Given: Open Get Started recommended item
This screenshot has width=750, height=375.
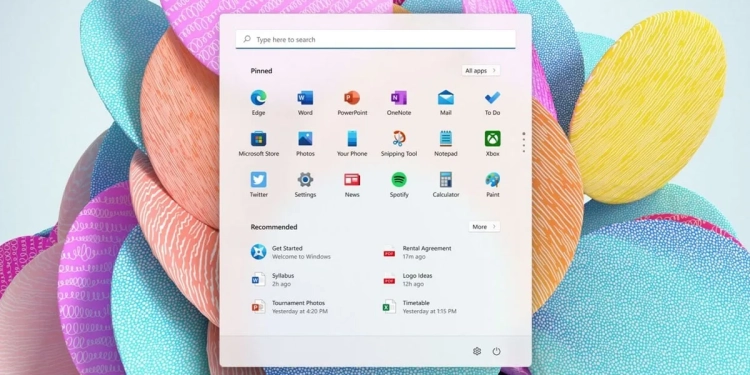Looking at the screenshot, I should 291,252.
